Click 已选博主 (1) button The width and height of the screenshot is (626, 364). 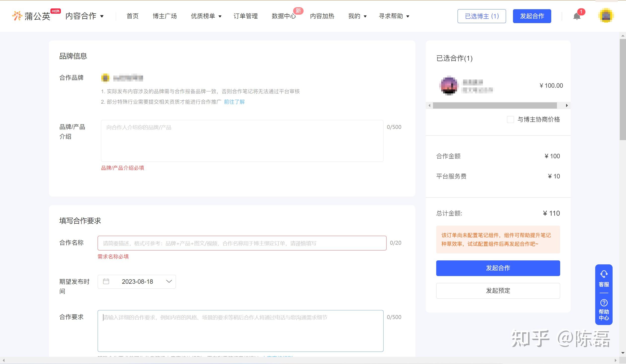coord(481,16)
